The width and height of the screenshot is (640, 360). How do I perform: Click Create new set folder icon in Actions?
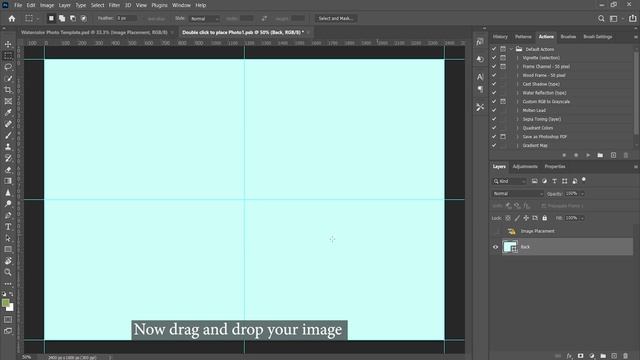point(600,155)
